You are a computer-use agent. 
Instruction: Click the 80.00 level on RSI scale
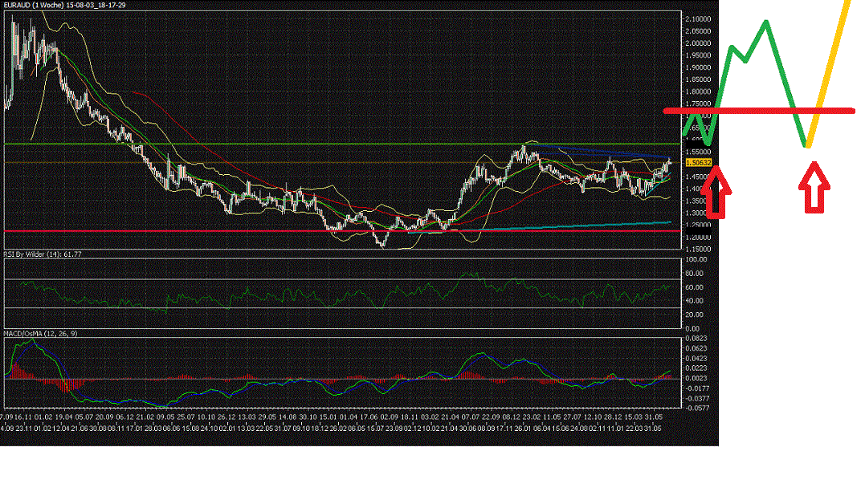(695, 274)
